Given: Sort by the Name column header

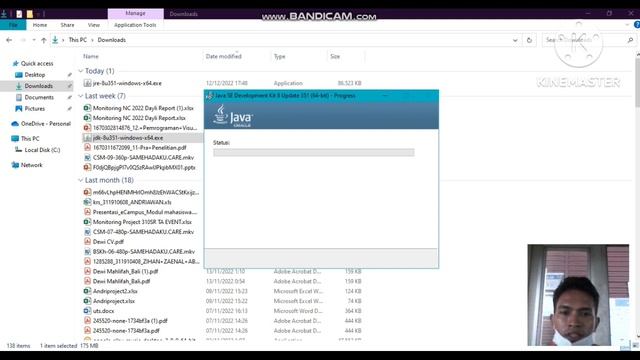Looking at the screenshot, I should pos(91,56).
